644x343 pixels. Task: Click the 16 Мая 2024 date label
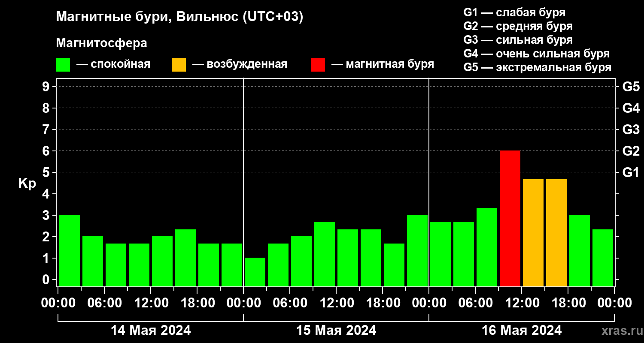522,330
